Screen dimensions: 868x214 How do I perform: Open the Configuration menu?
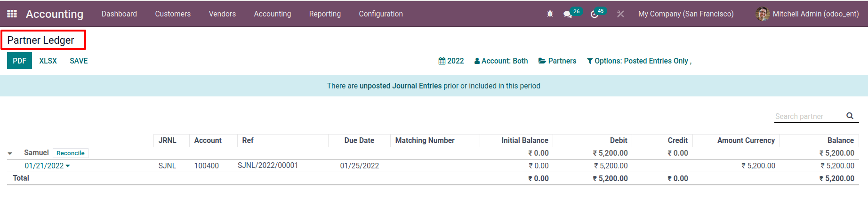click(381, 14)
